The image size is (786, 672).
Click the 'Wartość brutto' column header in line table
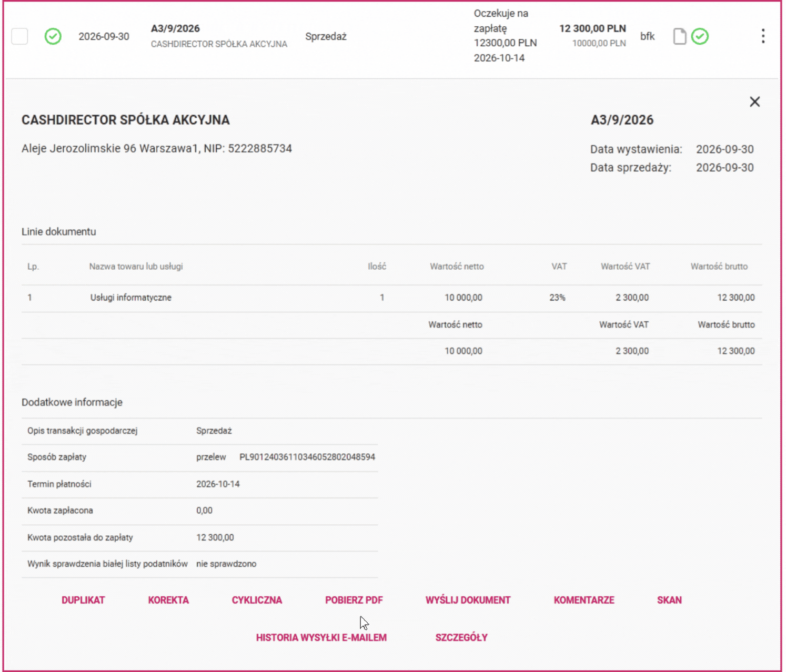tap(719, 267)
